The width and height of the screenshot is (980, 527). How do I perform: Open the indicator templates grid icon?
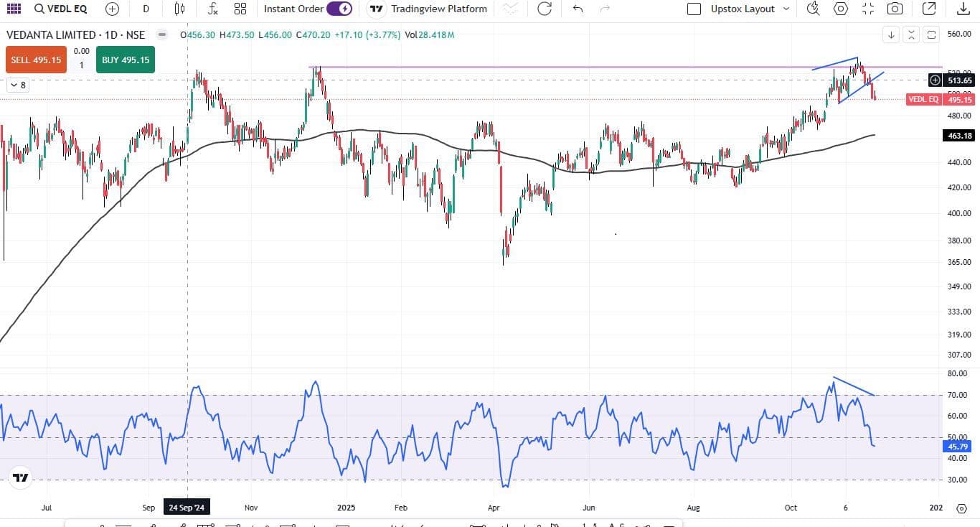tap(240, 9)
